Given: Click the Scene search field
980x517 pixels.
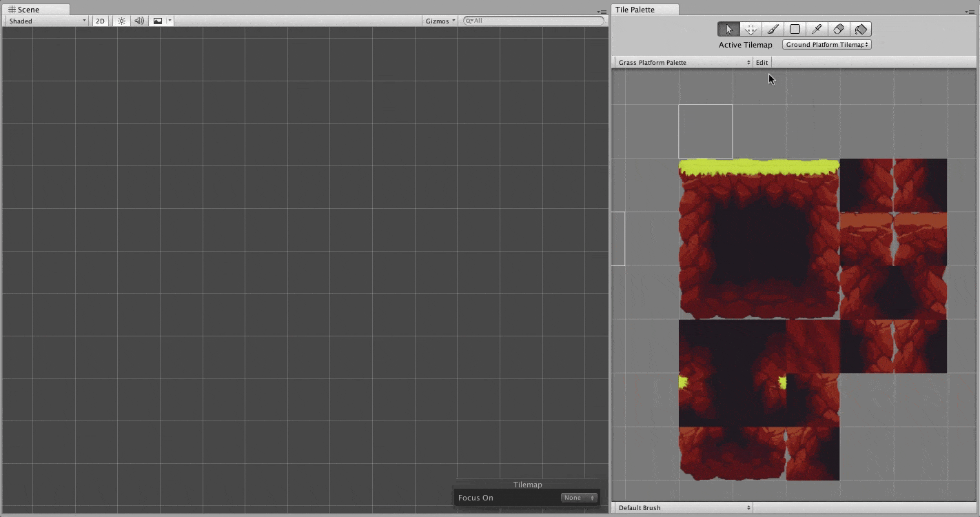Looking at the screenshot, I should (x=534, y=21).
